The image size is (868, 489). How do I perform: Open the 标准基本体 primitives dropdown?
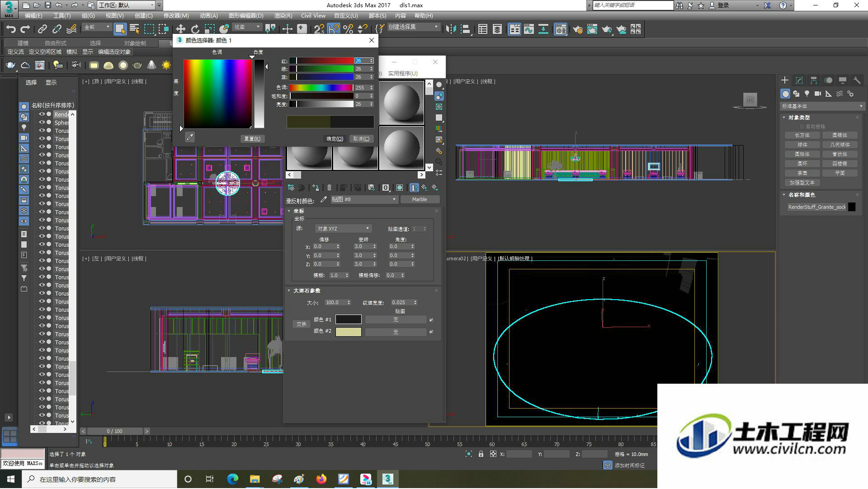(x=822, y=106)
